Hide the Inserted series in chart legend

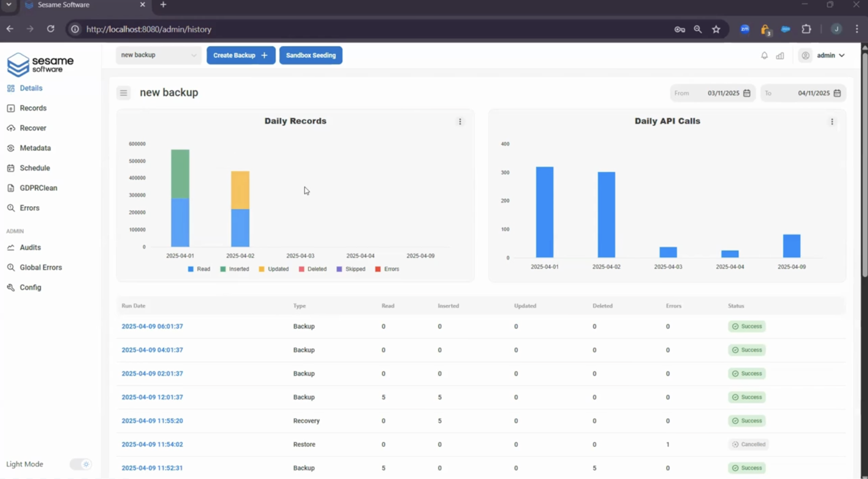[234, 269]
